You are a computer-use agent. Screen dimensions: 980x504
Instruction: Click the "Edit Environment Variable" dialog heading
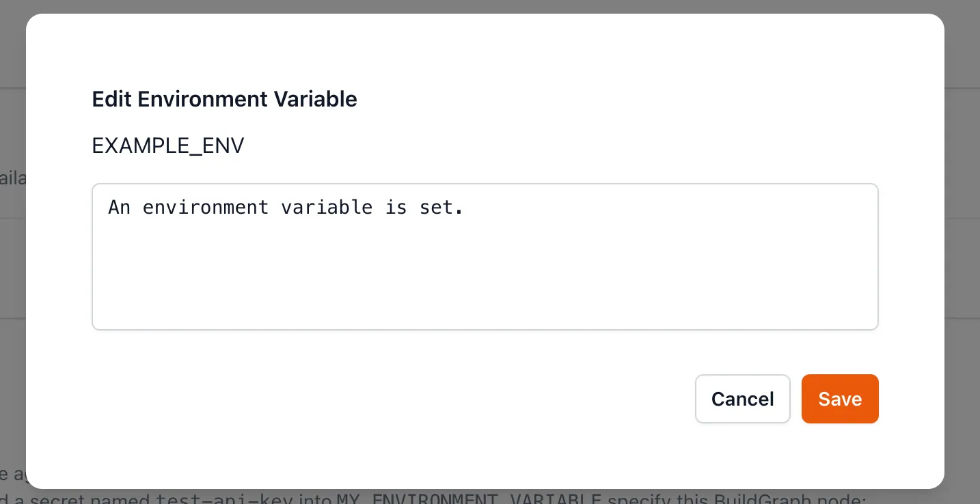[224, 99]
